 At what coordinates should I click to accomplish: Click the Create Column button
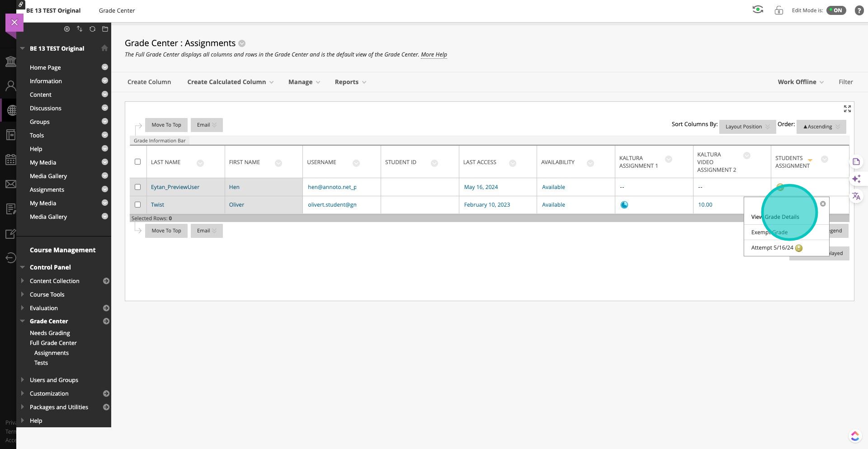[149, 82]
